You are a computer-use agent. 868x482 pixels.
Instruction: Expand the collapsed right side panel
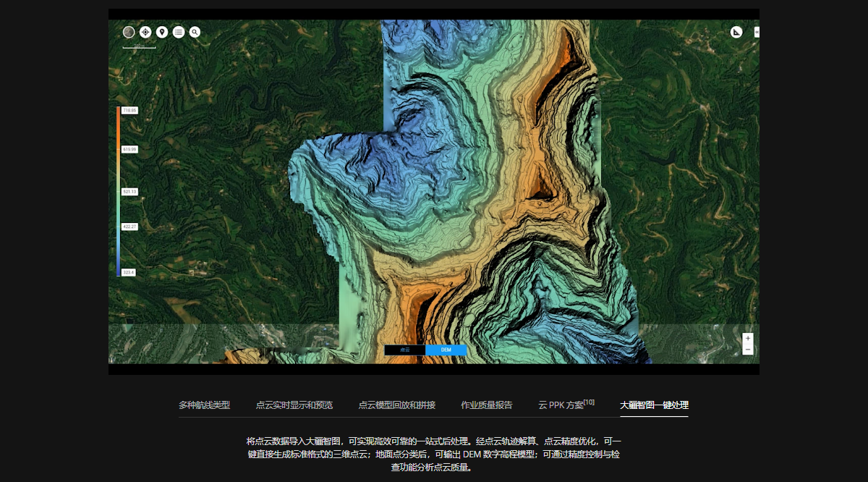click(757, 32)
